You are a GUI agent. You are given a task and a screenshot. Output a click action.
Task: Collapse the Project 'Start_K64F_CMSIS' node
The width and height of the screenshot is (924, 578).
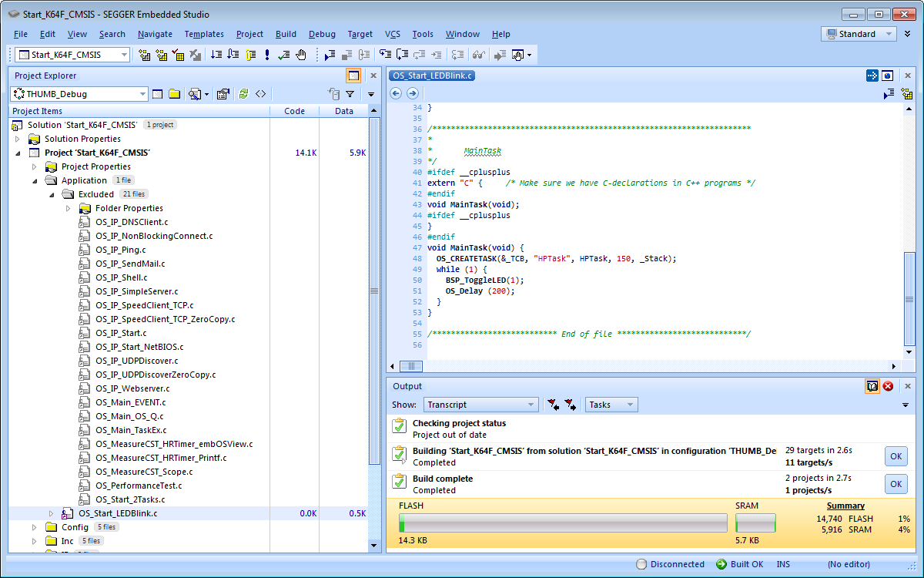(18, 153)
